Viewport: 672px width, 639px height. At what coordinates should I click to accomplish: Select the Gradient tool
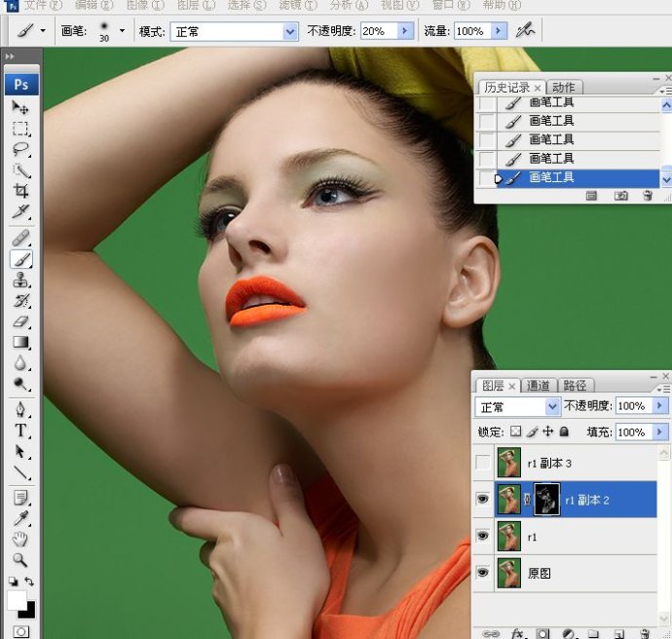[20, 342]
